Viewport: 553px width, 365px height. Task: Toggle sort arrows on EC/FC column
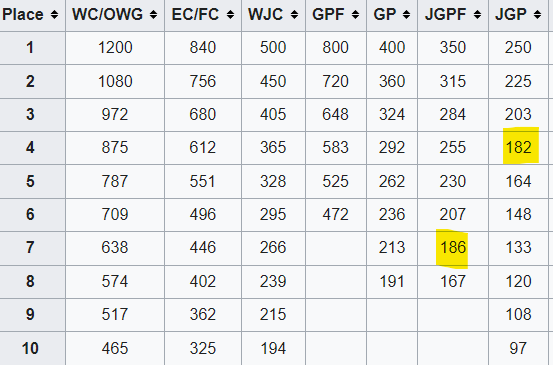point(230,14)
